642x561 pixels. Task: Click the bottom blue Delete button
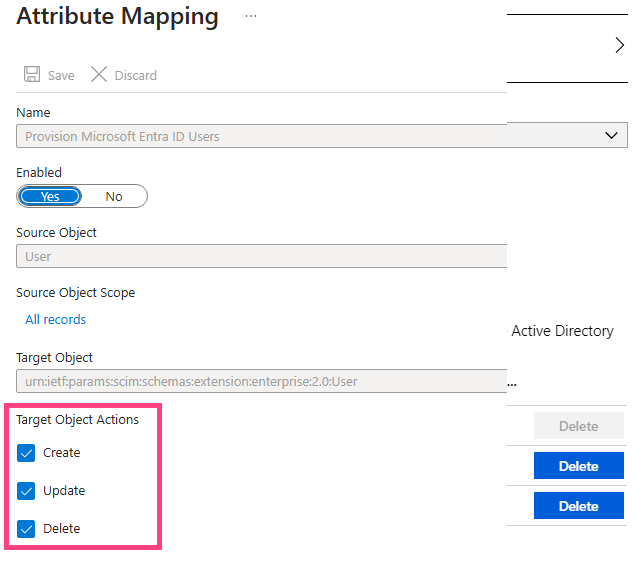click(x=579, y=506)
